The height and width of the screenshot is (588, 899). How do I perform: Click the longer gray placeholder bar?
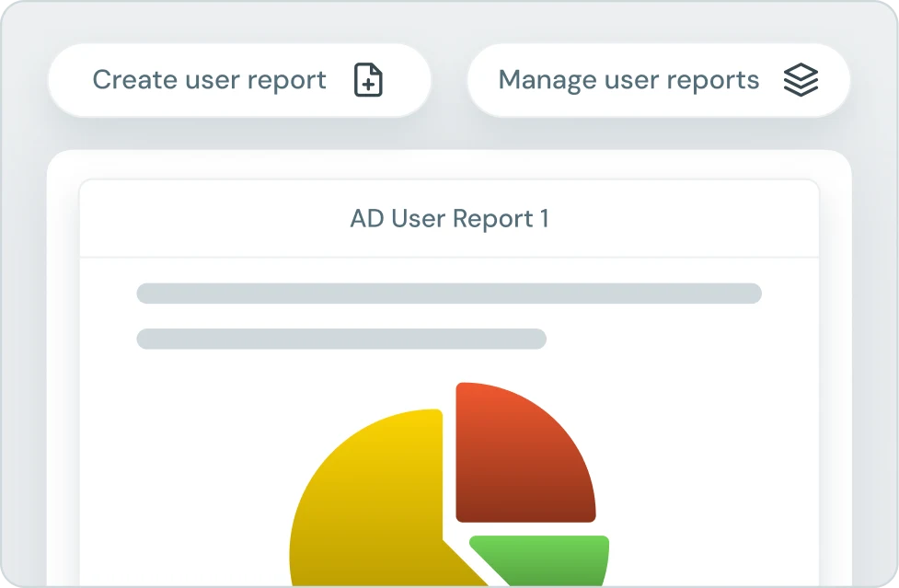[x=449, y=293]
